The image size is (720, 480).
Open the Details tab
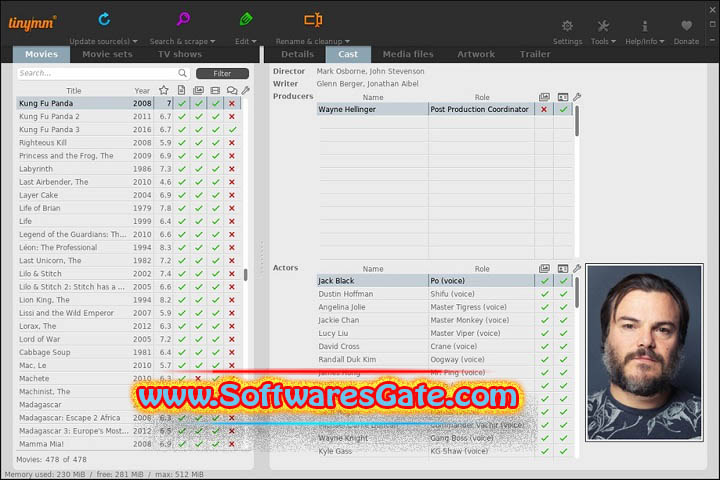[297, 54]
